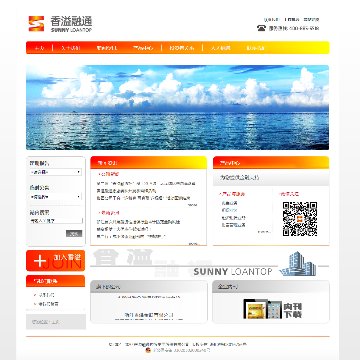Click the last top-right header link
Viewport: 360px width, 360px height.
[x=311, y=20]
